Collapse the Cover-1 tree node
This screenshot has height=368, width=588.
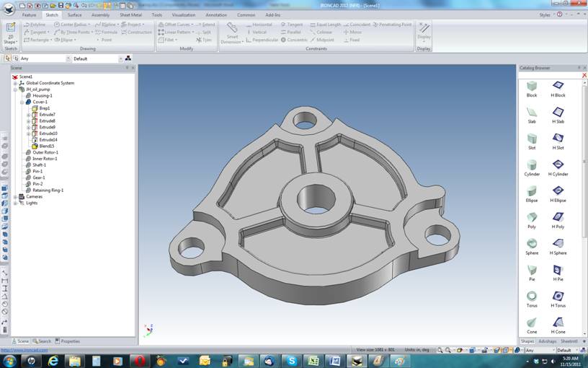click(x=22, y=102)
